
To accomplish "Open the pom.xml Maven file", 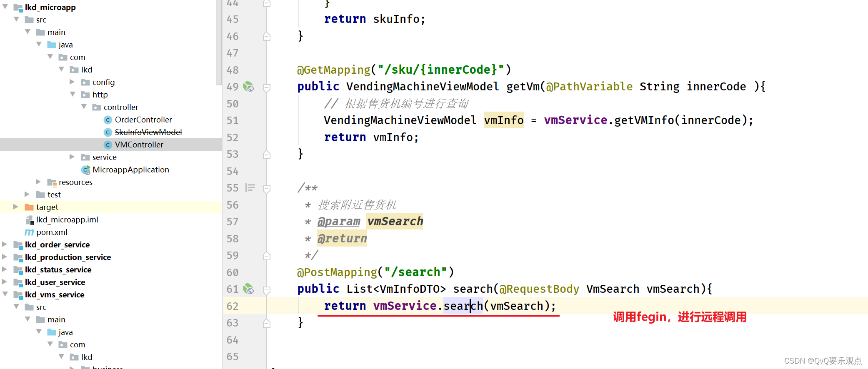I will click(x=52, y=232).
